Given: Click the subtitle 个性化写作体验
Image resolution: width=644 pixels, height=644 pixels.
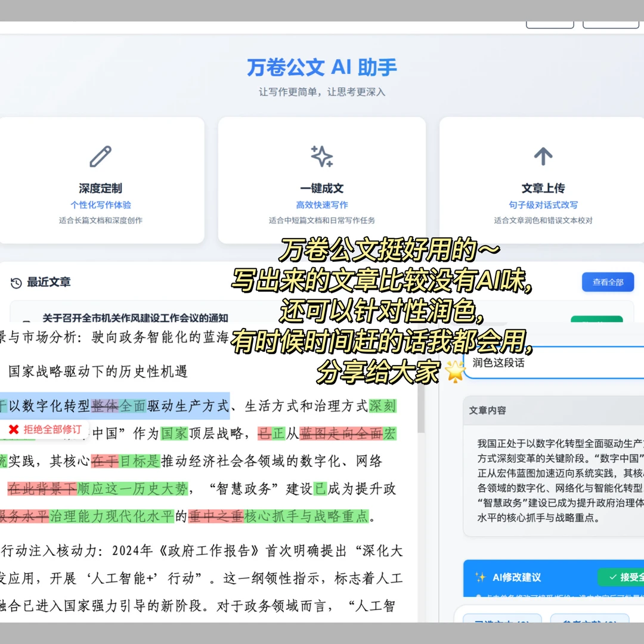Looking at the screenshot, I should coord(101,205).
